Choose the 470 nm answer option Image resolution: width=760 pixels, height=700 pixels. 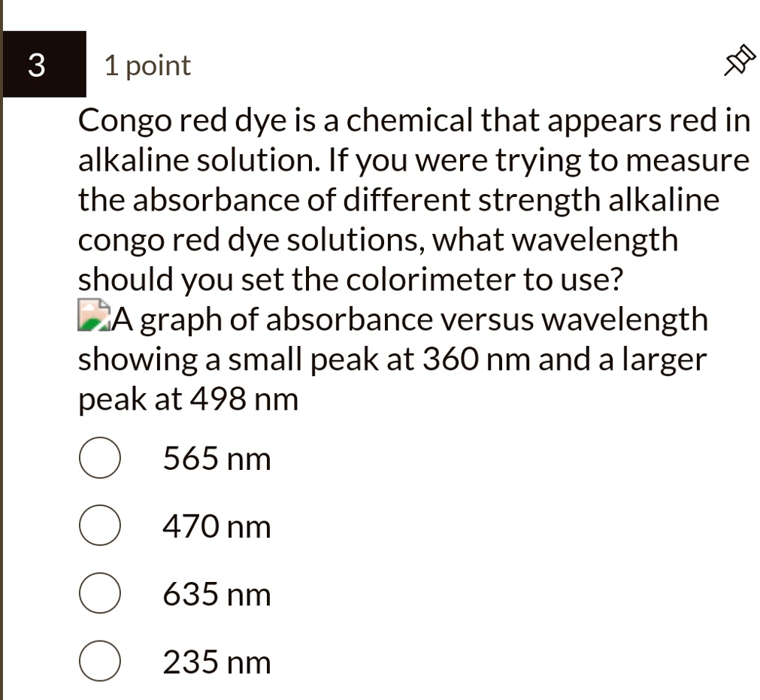(99, 525)
